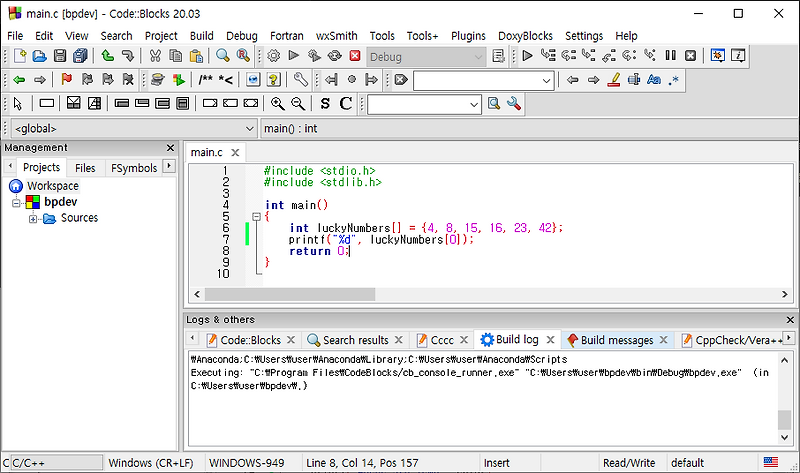
Task: Paste from clipboard using paste icon
Action: tap(196, 56)
